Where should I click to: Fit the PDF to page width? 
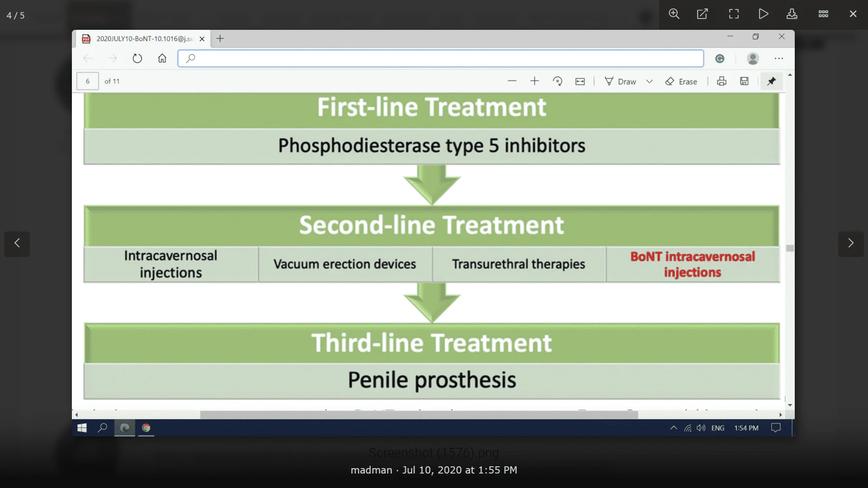pos(580,81)
